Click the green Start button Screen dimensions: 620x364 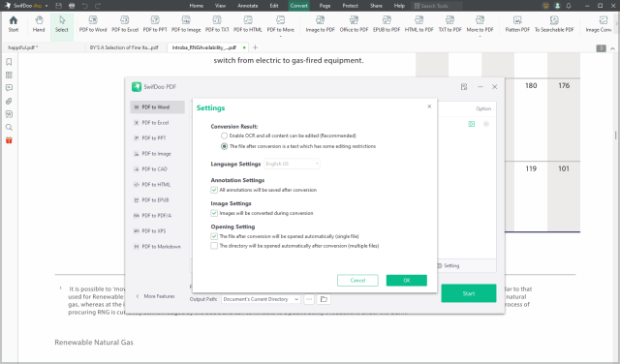pyautogui.click(x=469, y=293)
